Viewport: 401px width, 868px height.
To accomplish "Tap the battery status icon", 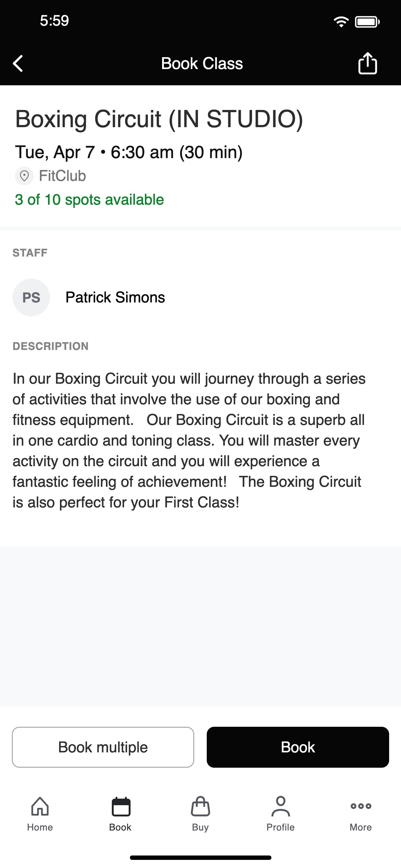I will click(x=367, y=22).
